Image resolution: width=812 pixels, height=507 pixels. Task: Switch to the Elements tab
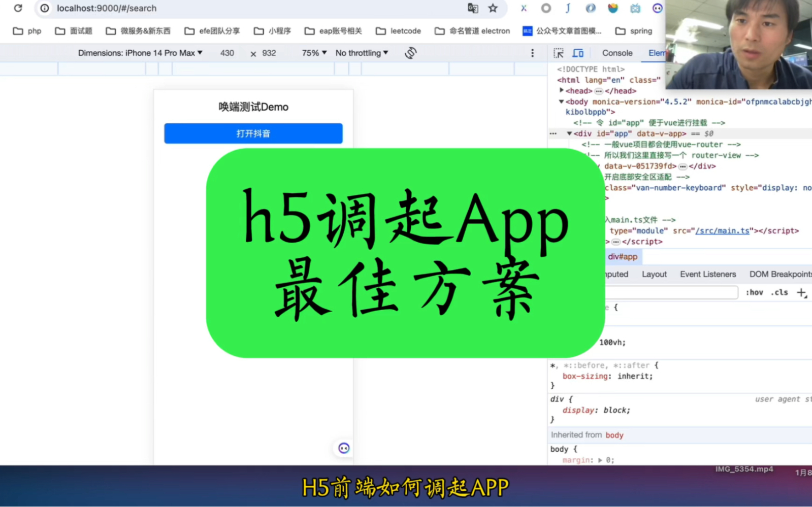tap(657, 53)
